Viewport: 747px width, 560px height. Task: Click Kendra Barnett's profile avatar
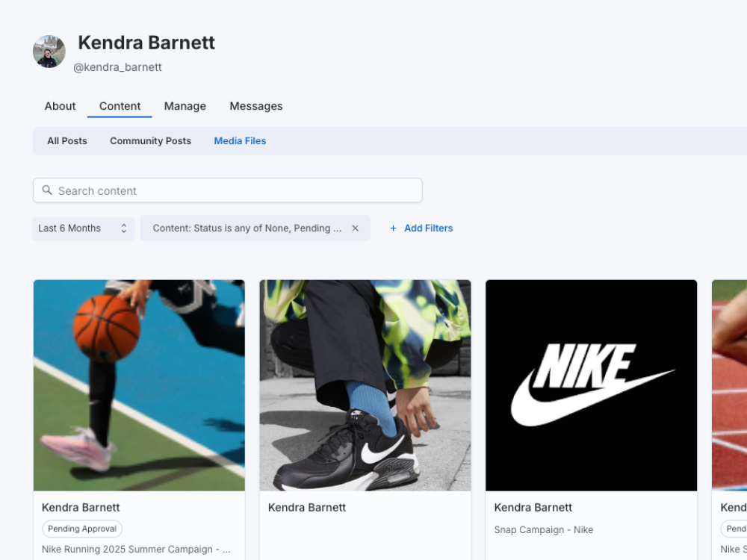pyautogui.click(x=49, y=52)
